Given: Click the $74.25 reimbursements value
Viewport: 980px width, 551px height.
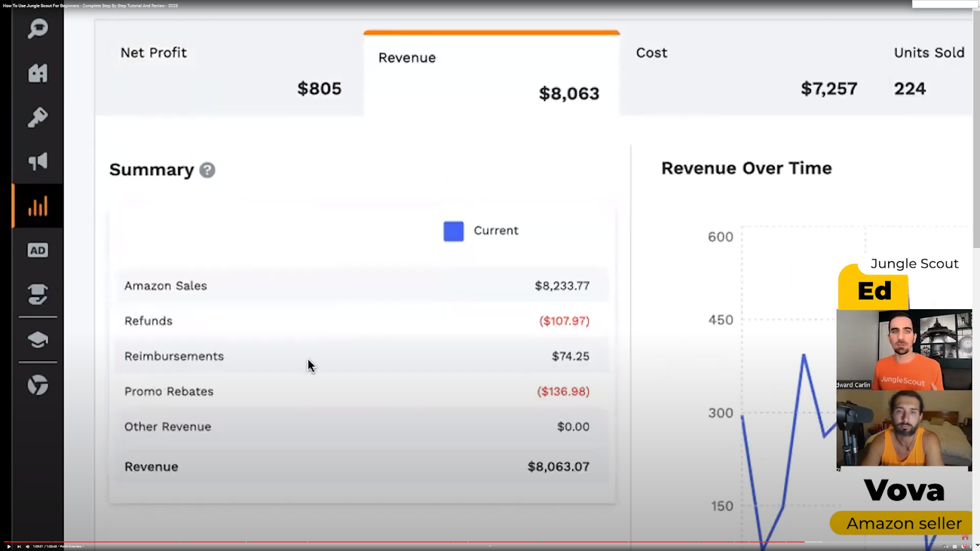Looking at the screenshot, I should 571,356.
